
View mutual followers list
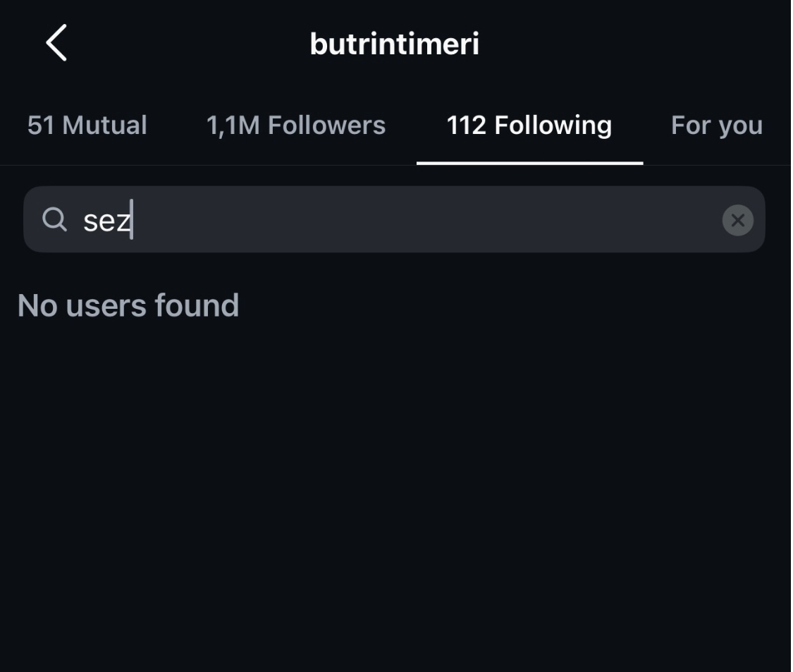(87, 126)
